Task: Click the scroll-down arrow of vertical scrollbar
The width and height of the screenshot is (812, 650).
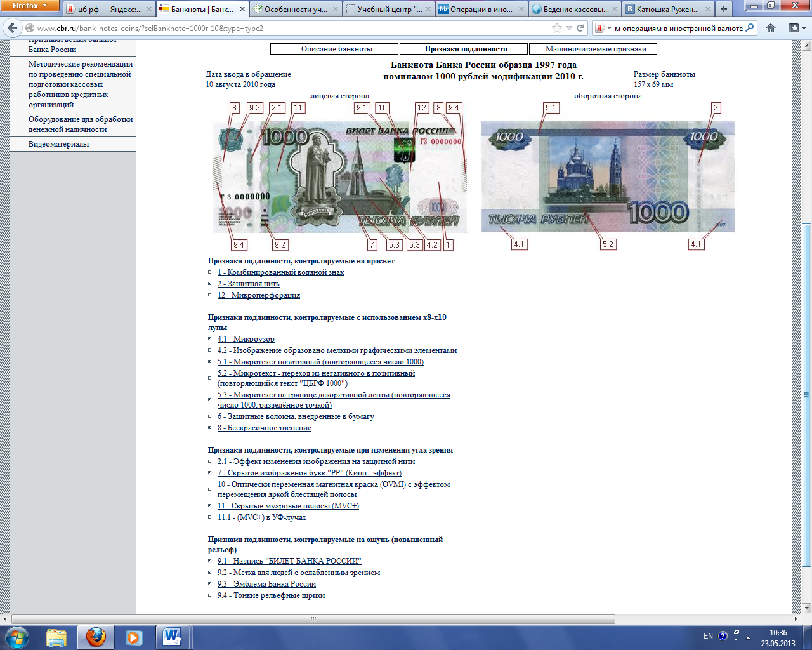Action: click(x=806, y=609)
